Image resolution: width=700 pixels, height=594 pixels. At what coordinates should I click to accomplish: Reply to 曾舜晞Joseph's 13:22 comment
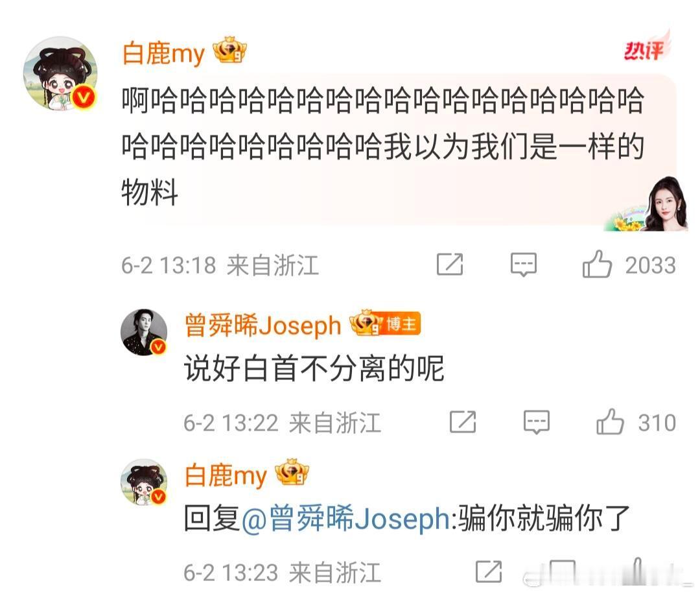[536, 422]
